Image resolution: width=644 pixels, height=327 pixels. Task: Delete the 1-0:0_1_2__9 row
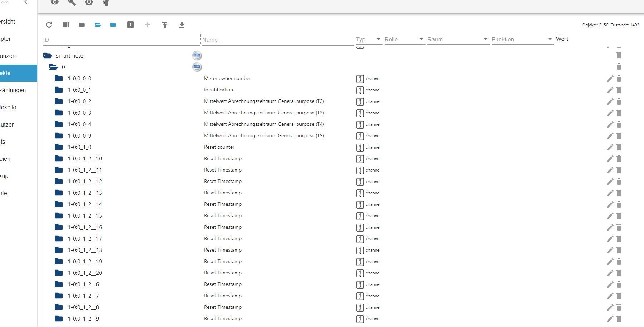click(x=619, y=319)
